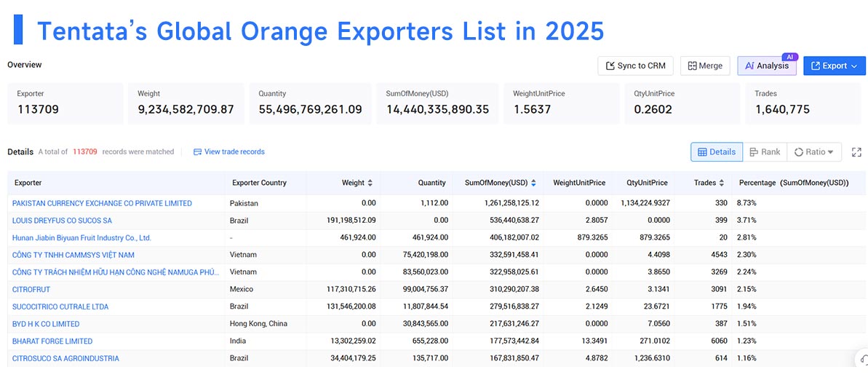868x375 pixels.
Task: Open exporter Hunan Jiabin Biyuan Fruit Industry
Action: coord(82,237)
